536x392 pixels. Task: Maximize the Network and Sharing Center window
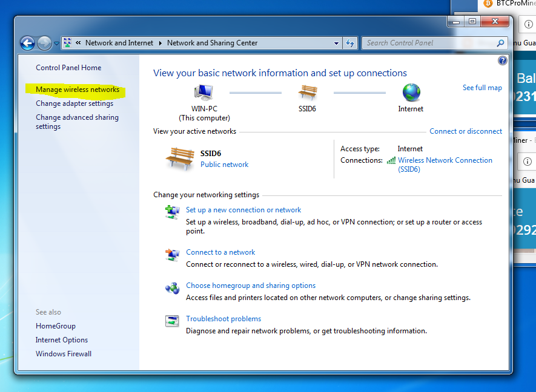point(472,22)
